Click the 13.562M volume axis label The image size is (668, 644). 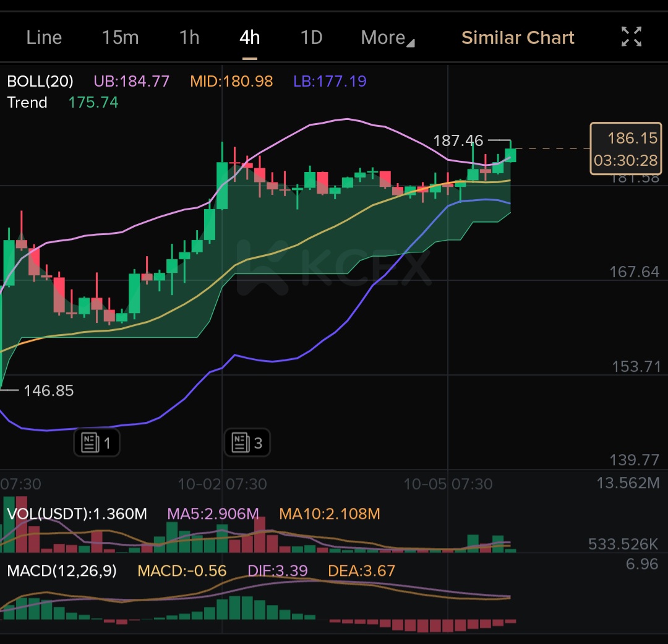pyautogui.click(x=628, y=483)
